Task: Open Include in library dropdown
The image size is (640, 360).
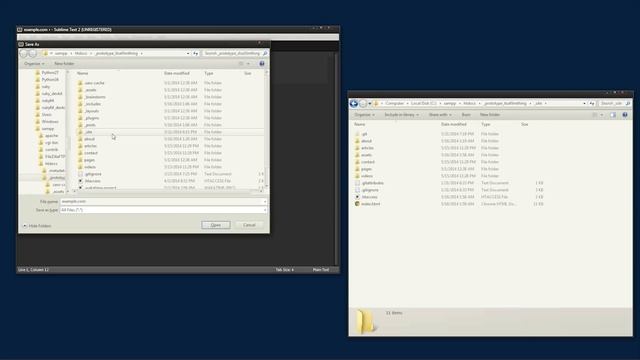Action: [401, 115]
